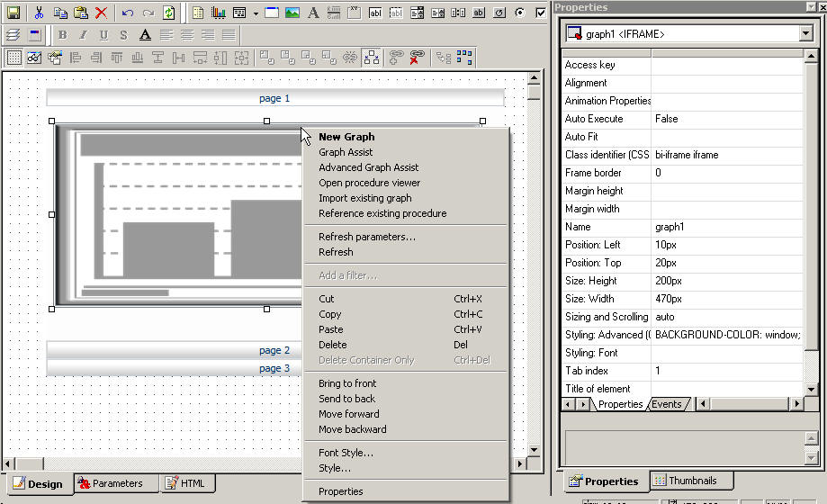
Task: Insert an image using the picture icon
Action: pos(292,13)
